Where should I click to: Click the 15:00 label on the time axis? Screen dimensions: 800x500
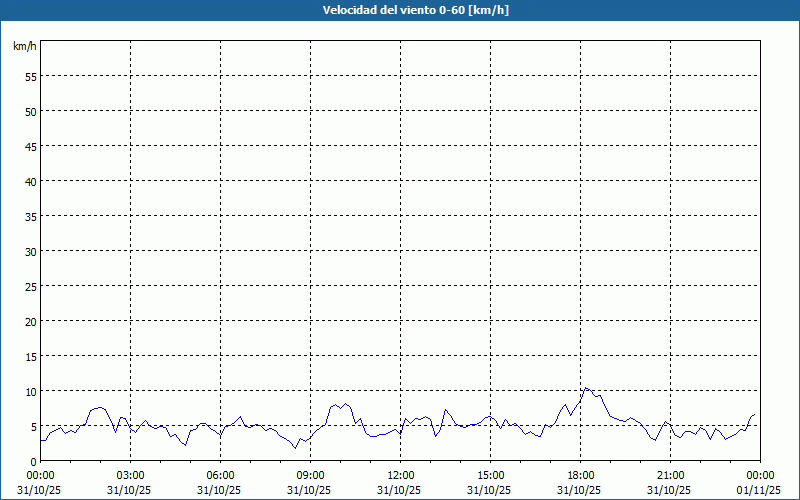point(490,475)
